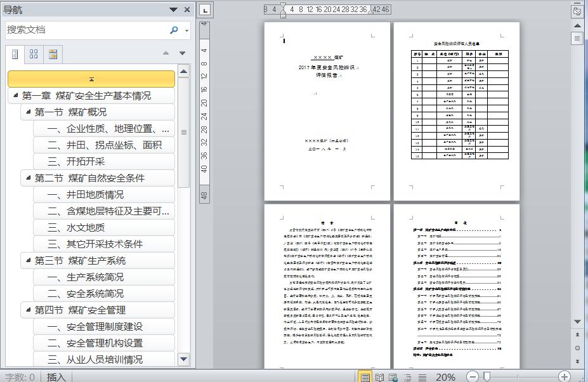
Task: Click navigation list scrollbar down arrow
Action: [184, 359]
